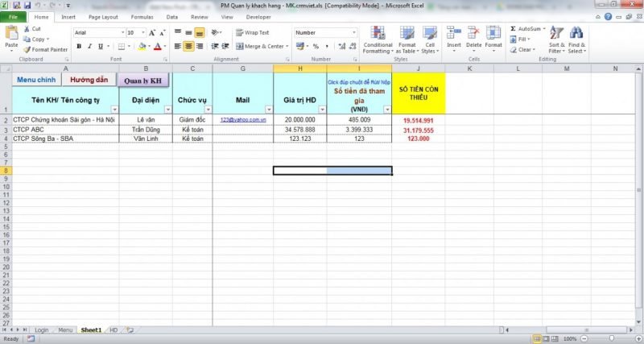Viewport: 644px width, 344px height.
Task: Toggle Wrap Text option
Action: [x=252, y=32]
